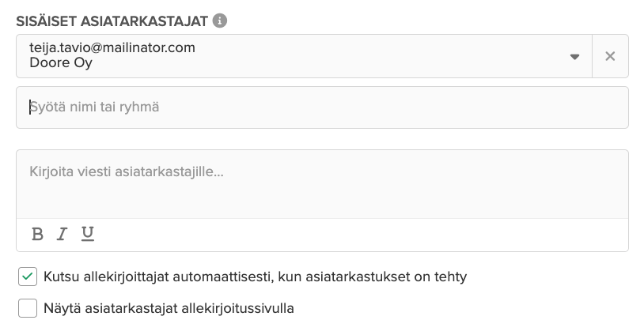The width and height of the screenshot is (644, 335).
Task: Toggle underline formatting in the message editor
Action: point(88,234)
